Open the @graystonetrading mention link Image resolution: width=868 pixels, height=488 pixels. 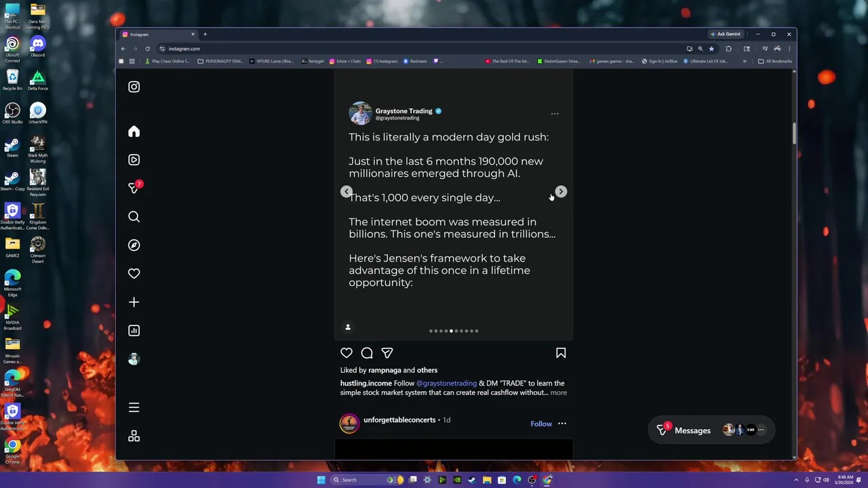[446, 383]
